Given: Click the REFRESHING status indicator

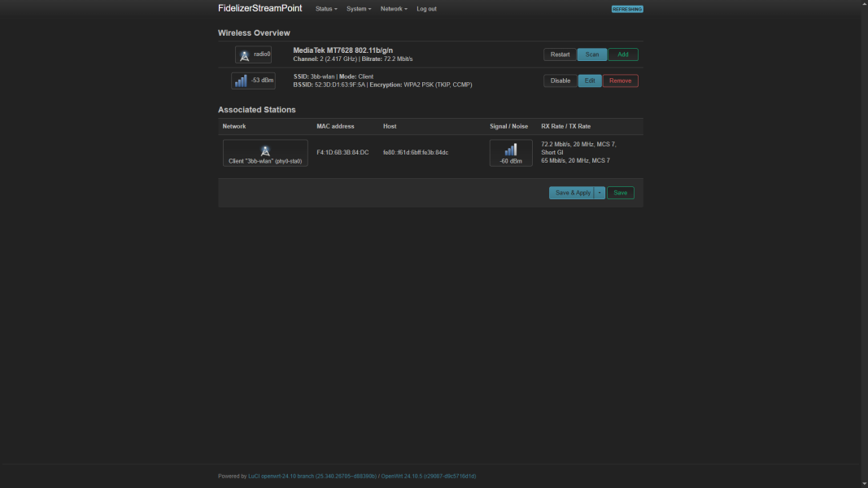Looking at the screenshot, I should [x=627, y=9].
